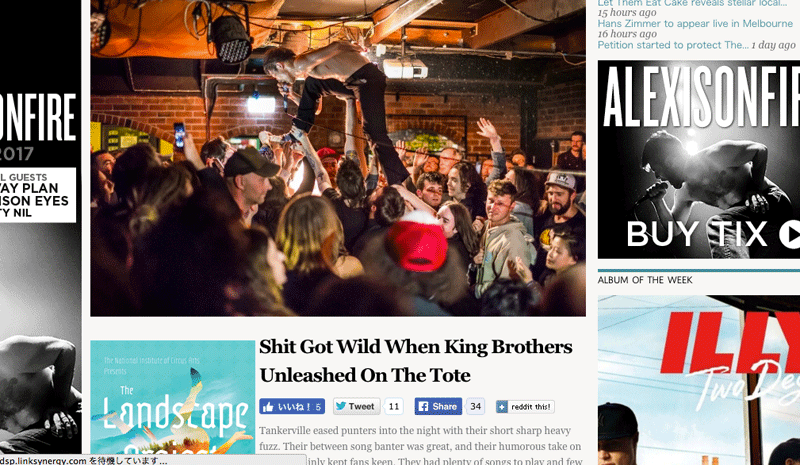
Task: Click the Landscape Project circus arts ad
Action: [x=172, y=398]
